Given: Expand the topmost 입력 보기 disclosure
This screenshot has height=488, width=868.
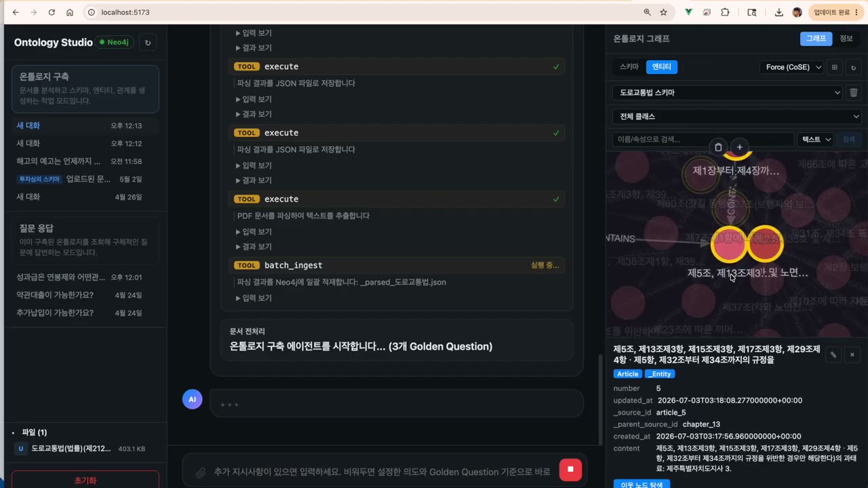Looking at the screenshot, I should 254,33.
